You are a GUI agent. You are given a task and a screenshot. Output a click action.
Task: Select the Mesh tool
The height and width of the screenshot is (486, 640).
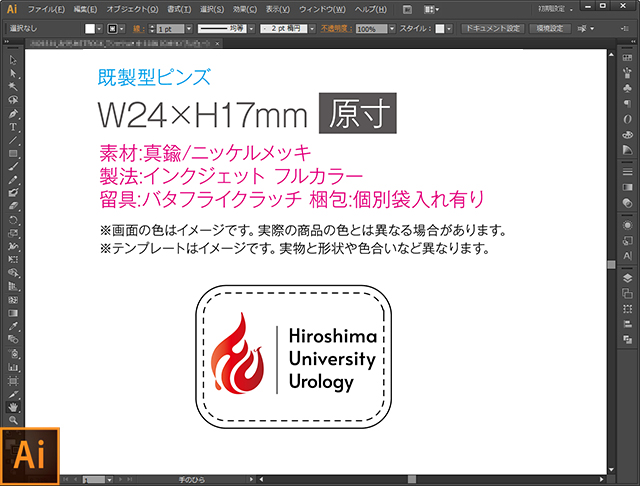point(13,300)
